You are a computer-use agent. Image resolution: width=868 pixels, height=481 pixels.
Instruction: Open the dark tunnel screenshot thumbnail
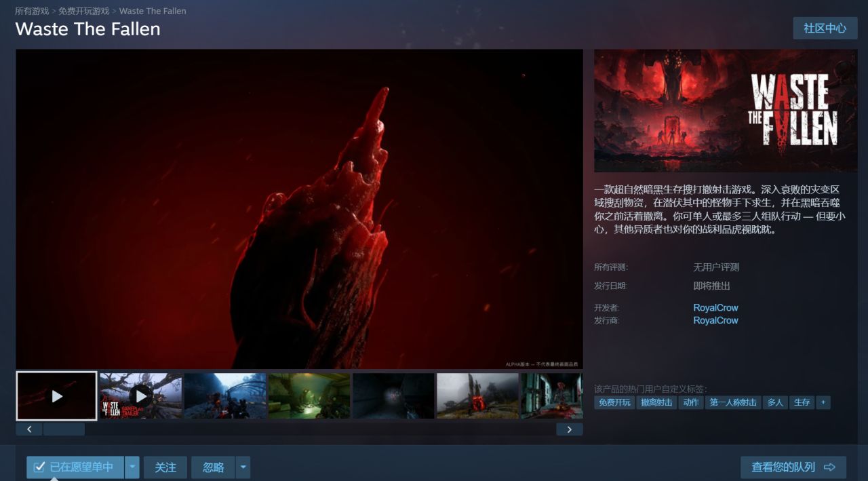[x=393, y=396]
